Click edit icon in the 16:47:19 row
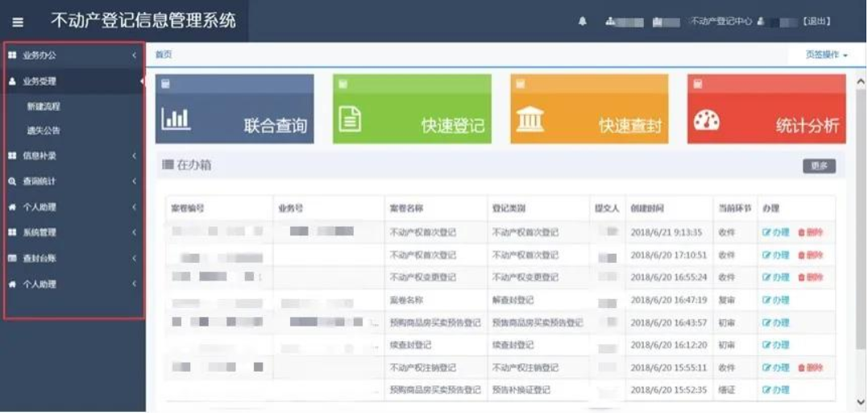The image size is (868, 416). pos(766,300)
